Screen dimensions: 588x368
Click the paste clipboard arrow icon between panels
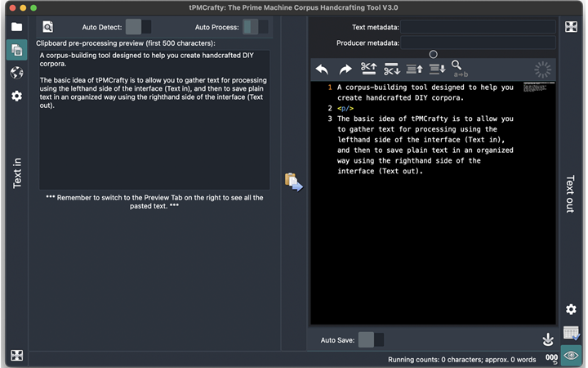(293, 182)
